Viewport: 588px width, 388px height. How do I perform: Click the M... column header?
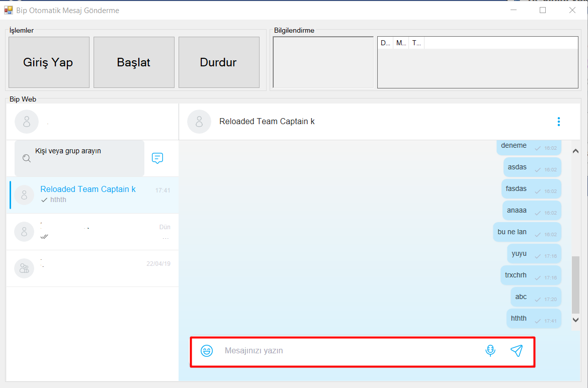tap(401, 43)
